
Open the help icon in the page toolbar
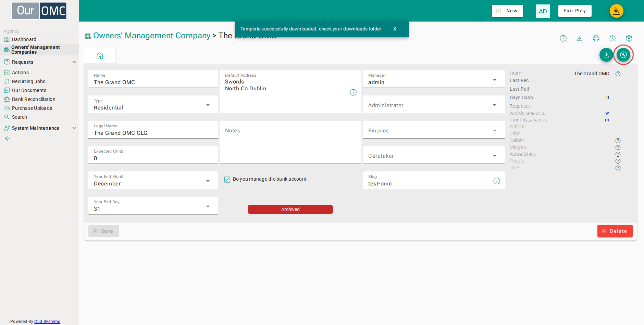pyautogui.click(x=563, y=38)
